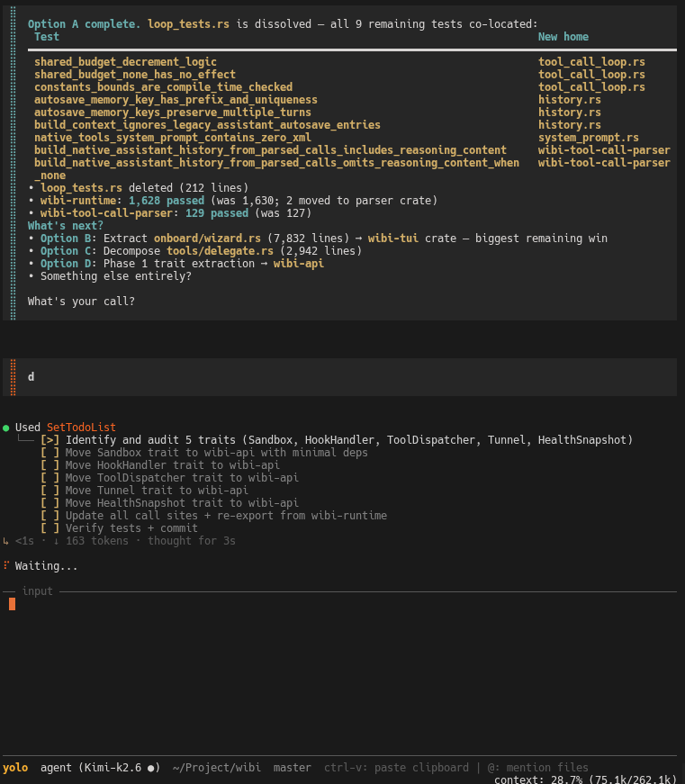Click the input prompt cursor field

point(12,604)
